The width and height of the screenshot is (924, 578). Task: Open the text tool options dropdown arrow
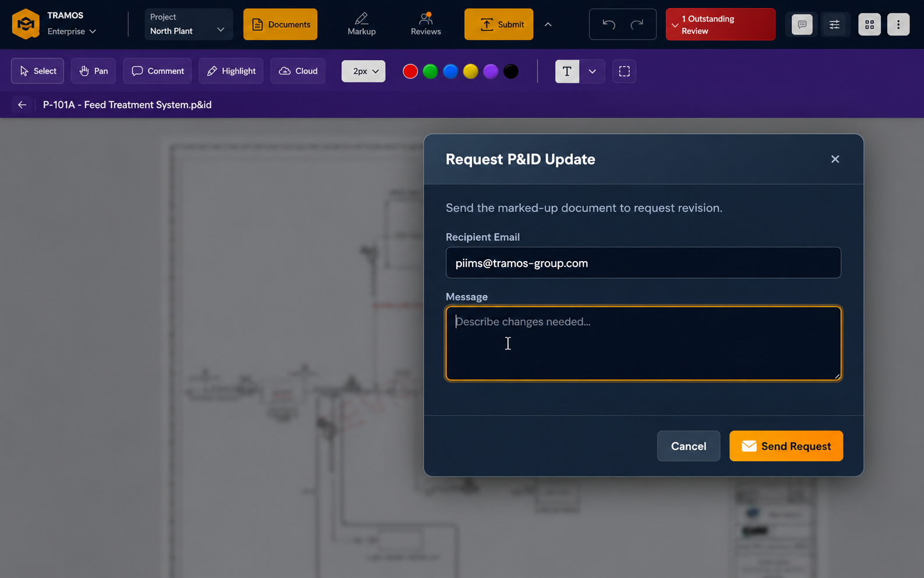pyautogui.click(x=593, y=71)
